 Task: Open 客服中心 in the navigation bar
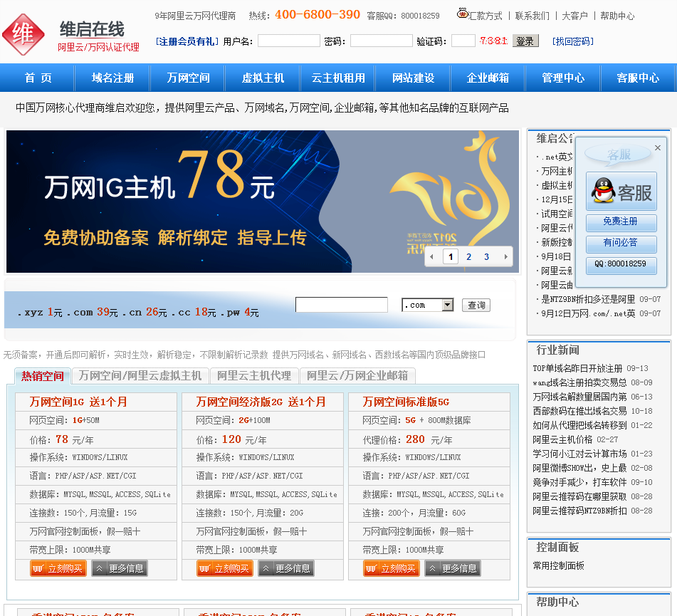click(x=638, y=78)
